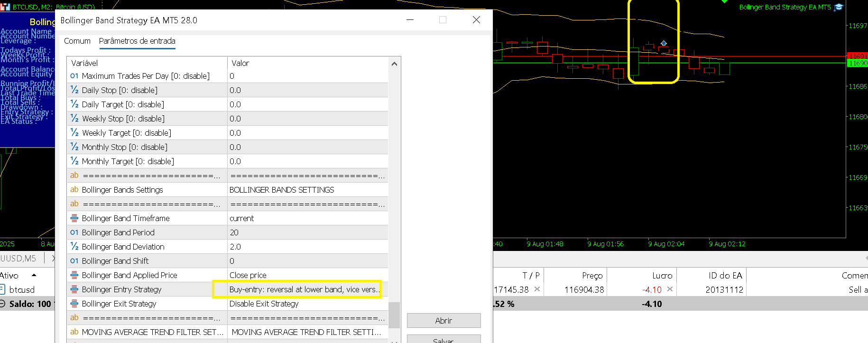Edit the Weekly Stop value field
The image size is (868, 343).
pyautogui.click(x=308, y=119)
